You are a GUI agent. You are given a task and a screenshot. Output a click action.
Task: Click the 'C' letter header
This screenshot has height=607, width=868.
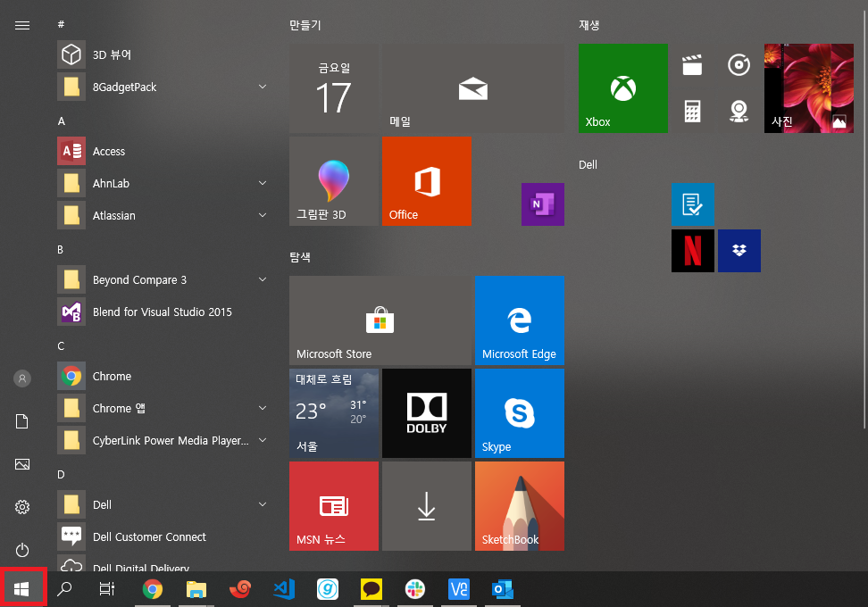[x=61, y=346]
